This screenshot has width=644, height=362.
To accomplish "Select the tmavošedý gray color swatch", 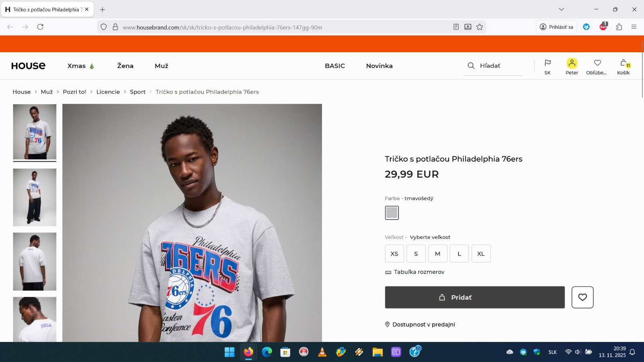I will coord(392,213).
